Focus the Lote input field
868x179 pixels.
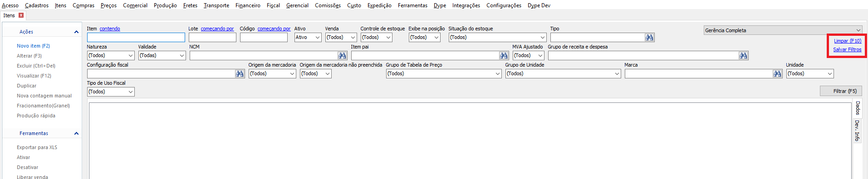(x=212, y=38)
